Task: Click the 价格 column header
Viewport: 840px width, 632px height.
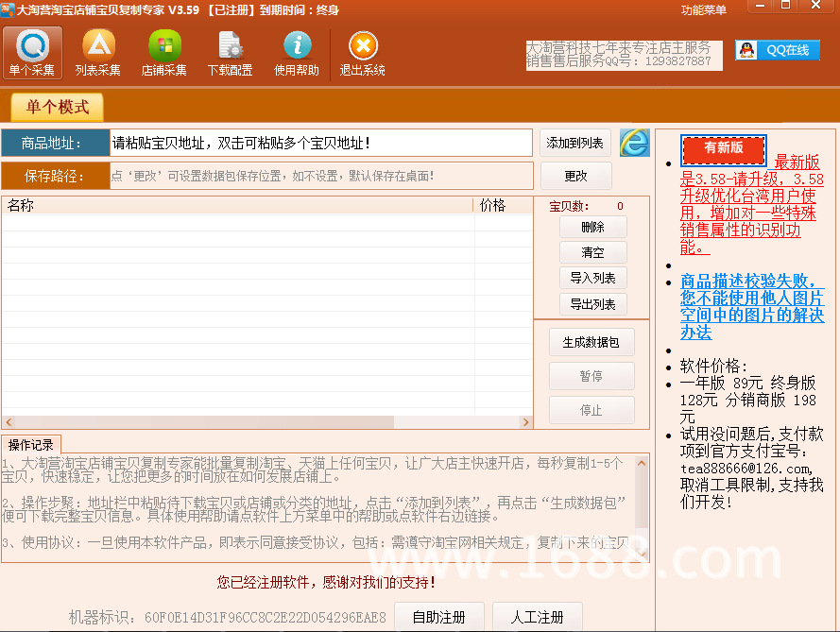Action: click(503, 205)
